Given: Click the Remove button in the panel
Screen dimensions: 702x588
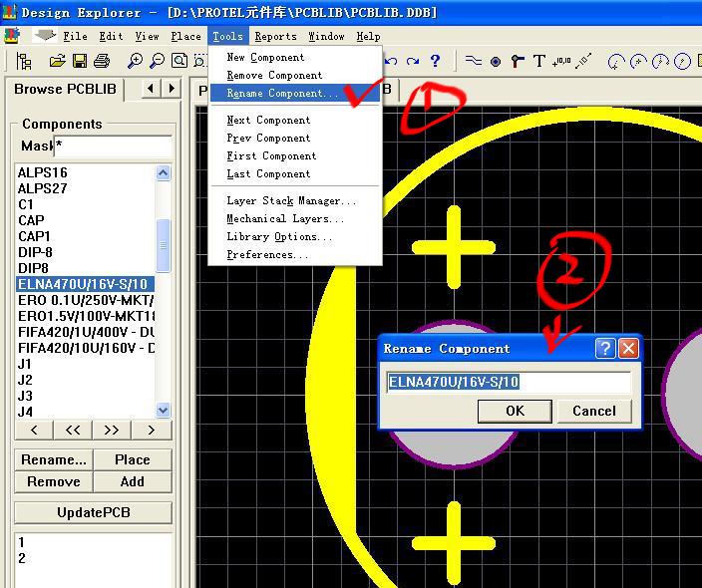Looking at the screenshot, I should [x=54, y=482].
